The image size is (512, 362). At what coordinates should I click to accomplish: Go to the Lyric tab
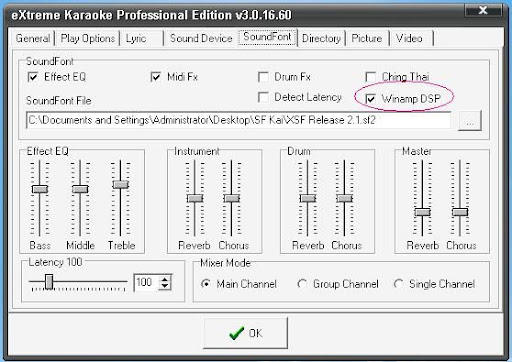pos(136,38)
